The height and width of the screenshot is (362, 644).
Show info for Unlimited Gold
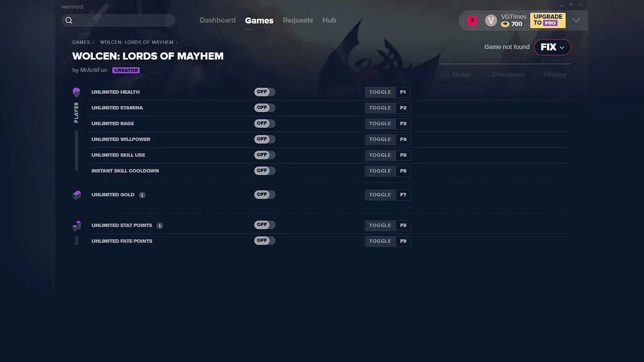pyautogui.click(x=142, y=195)
